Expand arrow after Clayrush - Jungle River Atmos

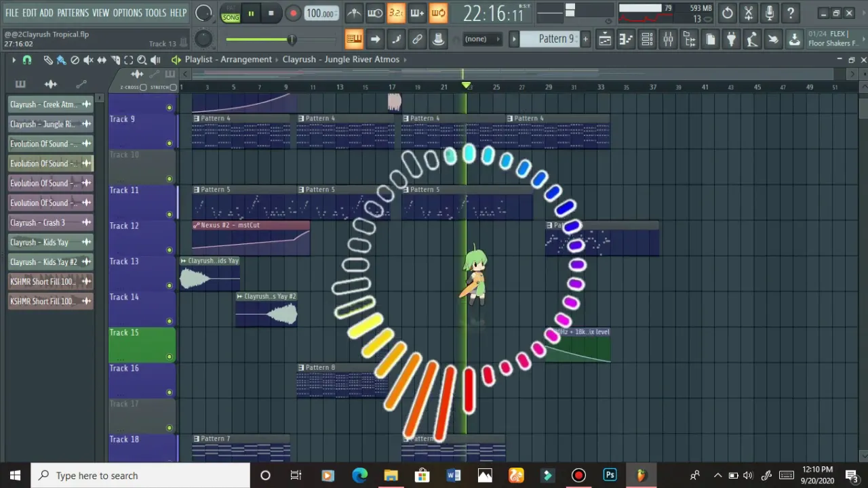coord(405,60)
